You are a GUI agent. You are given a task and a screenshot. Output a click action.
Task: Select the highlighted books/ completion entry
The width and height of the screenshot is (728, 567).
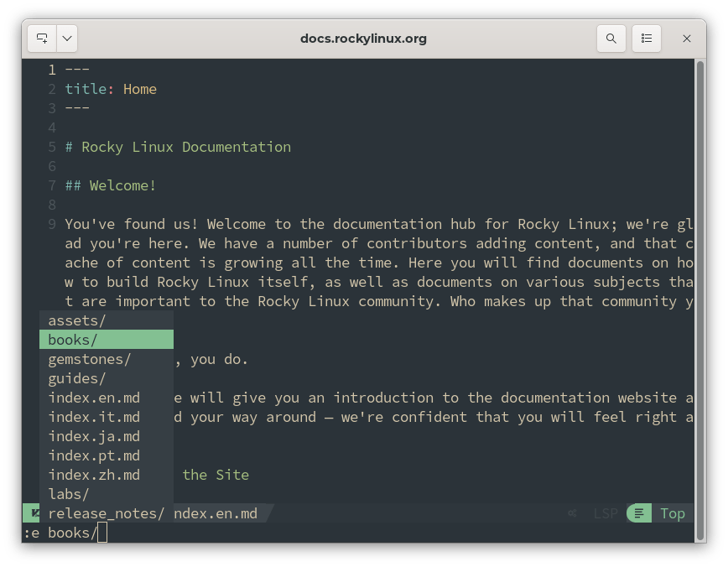tap(107, 340)
